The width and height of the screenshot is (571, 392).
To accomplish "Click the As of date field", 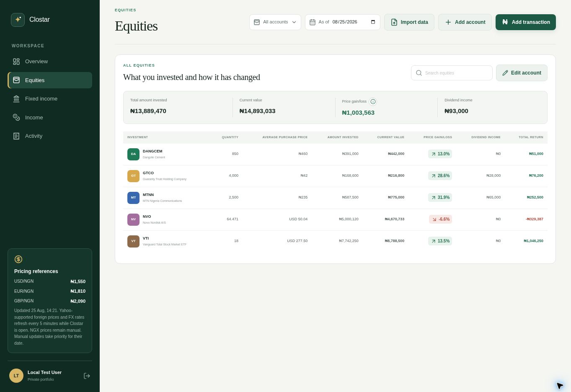I will tap(343, 22).
